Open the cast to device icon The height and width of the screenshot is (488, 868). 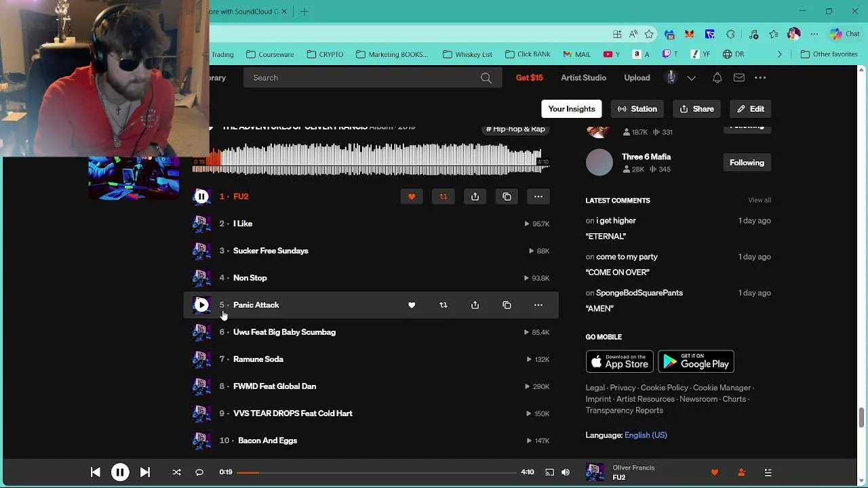(x=549, y=472)
